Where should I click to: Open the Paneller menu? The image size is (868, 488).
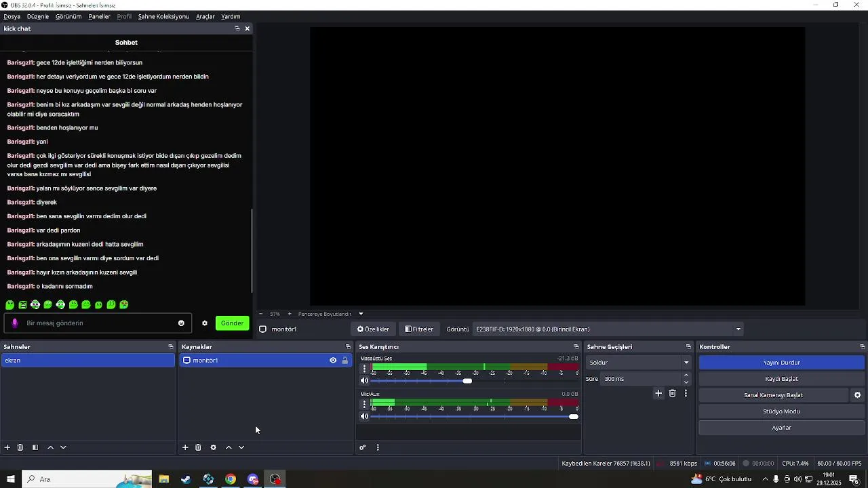tap(99, 16)
